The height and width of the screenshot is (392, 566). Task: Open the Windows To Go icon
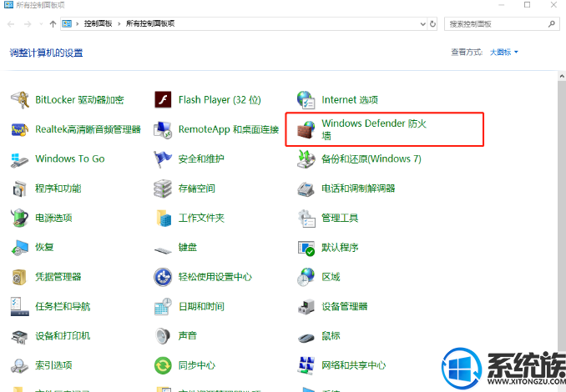point(19,159)
